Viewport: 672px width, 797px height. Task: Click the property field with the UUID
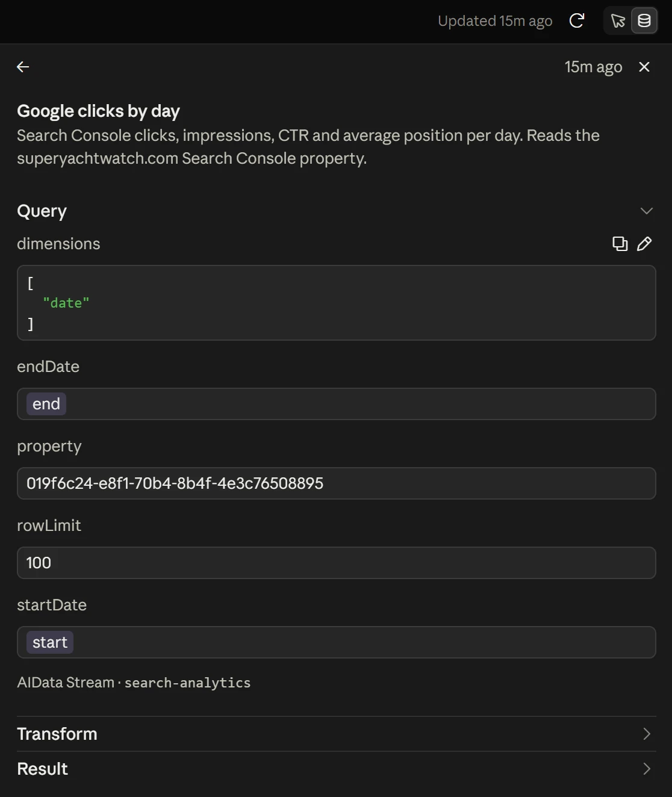336,483
